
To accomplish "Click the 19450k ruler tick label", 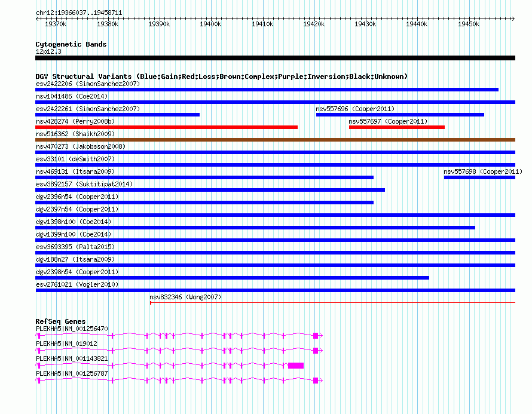I will point(469,24).
